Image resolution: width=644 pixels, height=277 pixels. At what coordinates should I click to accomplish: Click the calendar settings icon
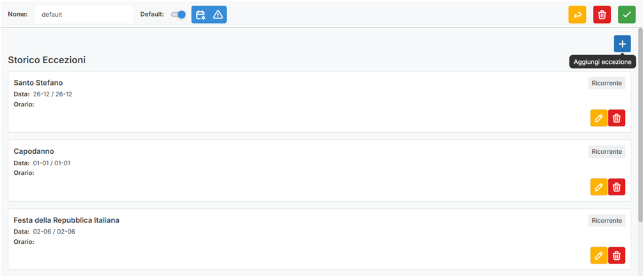click(201, 15)
